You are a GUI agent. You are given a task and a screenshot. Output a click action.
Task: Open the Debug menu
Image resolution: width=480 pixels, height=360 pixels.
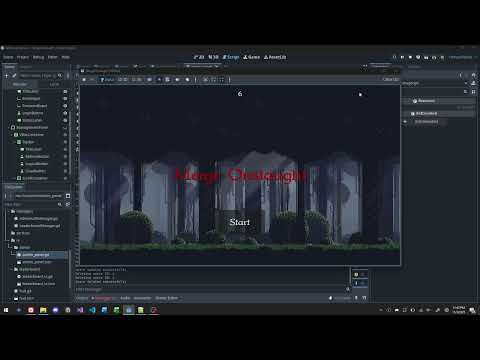click(38, 57)
